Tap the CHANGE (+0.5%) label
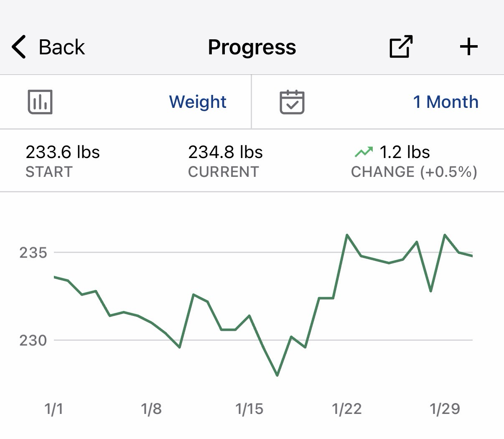Viewport: 504px width, 439px height. pyautogui.click(x=414, y=172)
